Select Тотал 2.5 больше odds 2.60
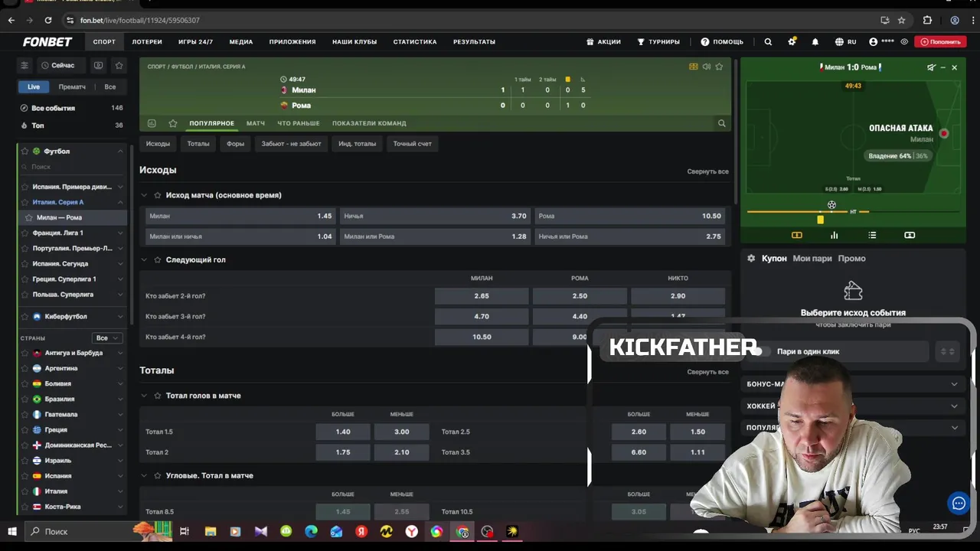 pos(639,432)
